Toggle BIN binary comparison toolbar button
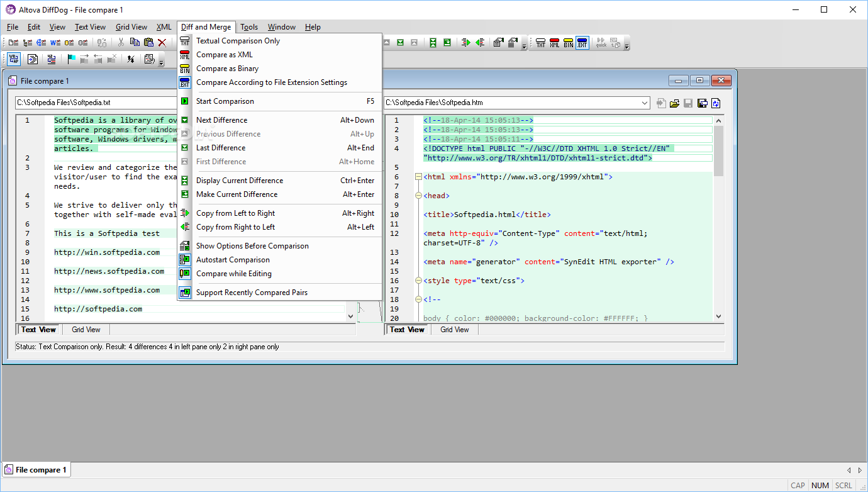 568,43
